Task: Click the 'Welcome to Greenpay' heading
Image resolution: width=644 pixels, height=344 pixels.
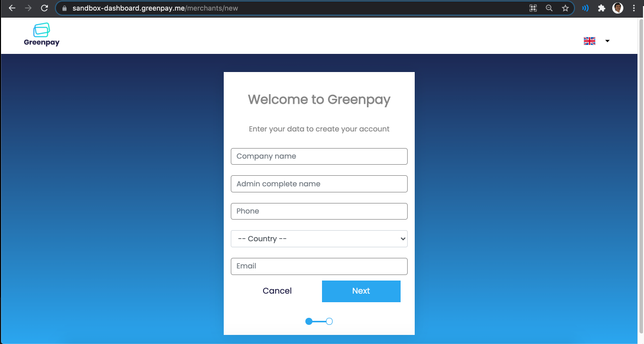Action: pos(319,100)
